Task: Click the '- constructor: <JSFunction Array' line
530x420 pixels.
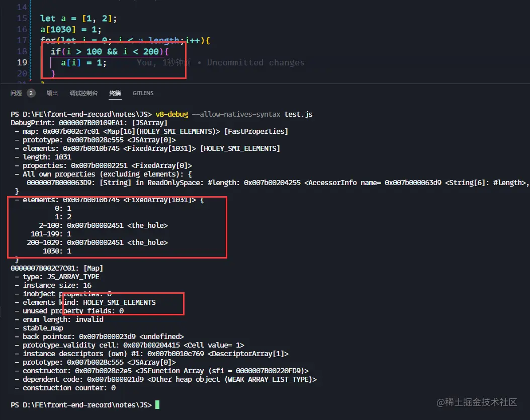Action: [x=161, y=371]
